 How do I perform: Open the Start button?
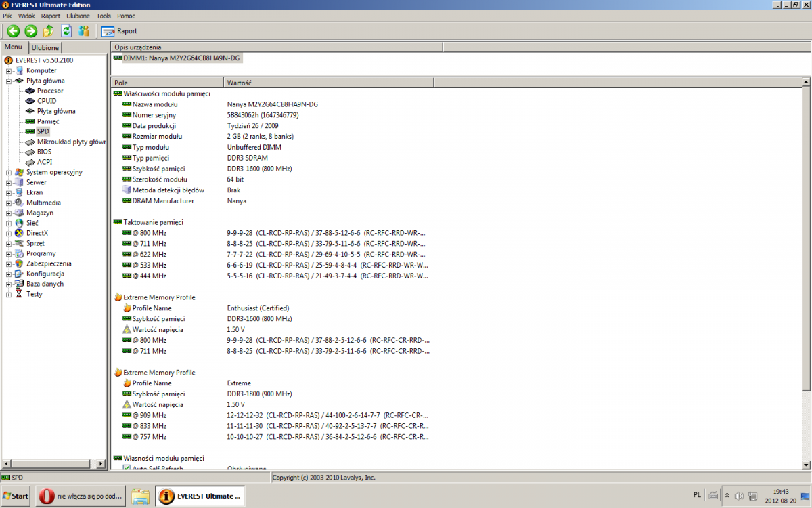(16, 496)
